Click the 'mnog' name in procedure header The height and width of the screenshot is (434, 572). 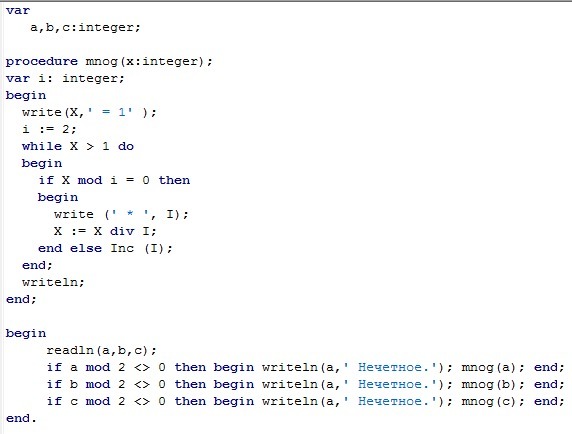tap(101, 61)
